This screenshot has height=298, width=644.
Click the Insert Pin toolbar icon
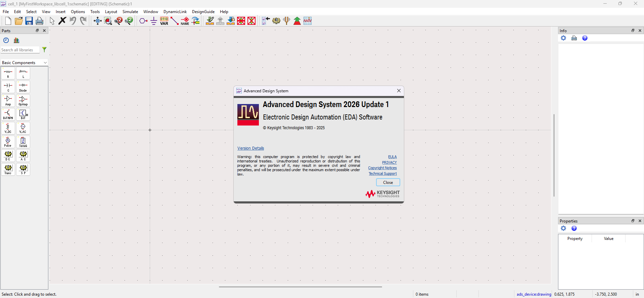tap(143, 21)
